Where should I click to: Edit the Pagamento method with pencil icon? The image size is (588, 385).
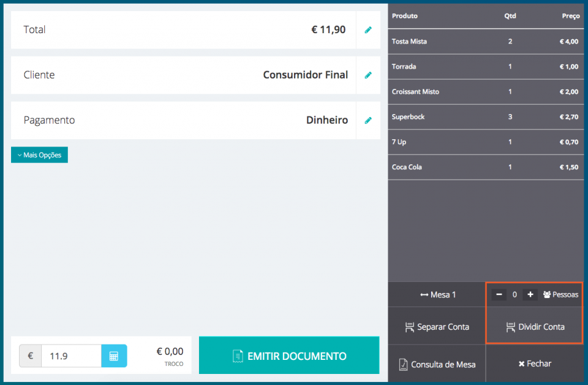(x=368, y=120)
